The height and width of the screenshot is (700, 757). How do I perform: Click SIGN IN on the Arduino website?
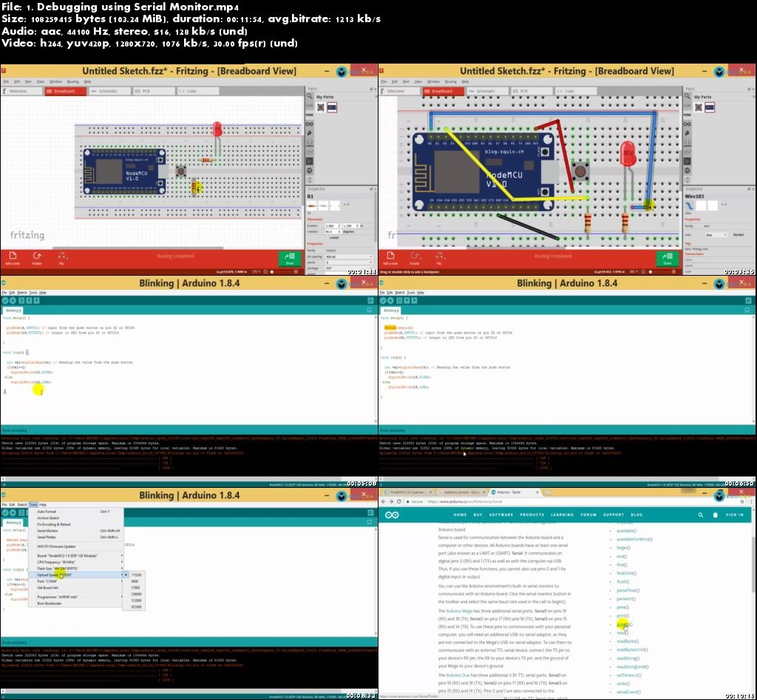[734, 515]
